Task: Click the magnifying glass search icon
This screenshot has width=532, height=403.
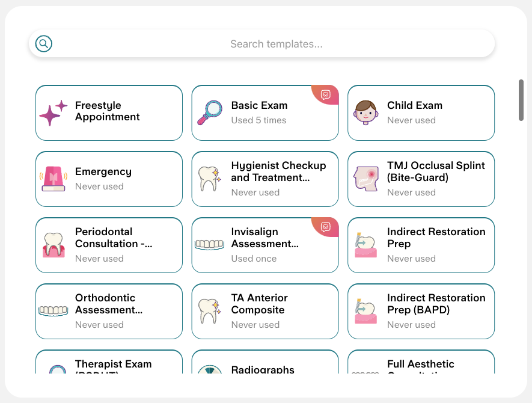Action: click(x=44, y=44)
